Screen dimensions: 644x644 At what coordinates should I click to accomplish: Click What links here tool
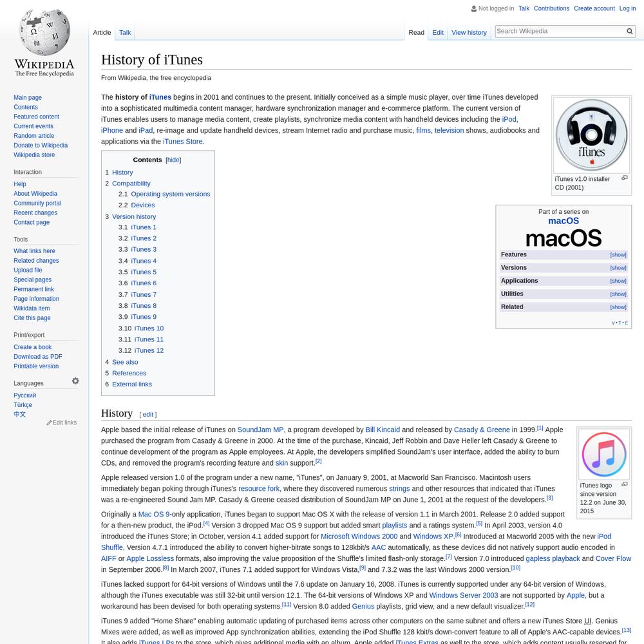coord(34,251)
